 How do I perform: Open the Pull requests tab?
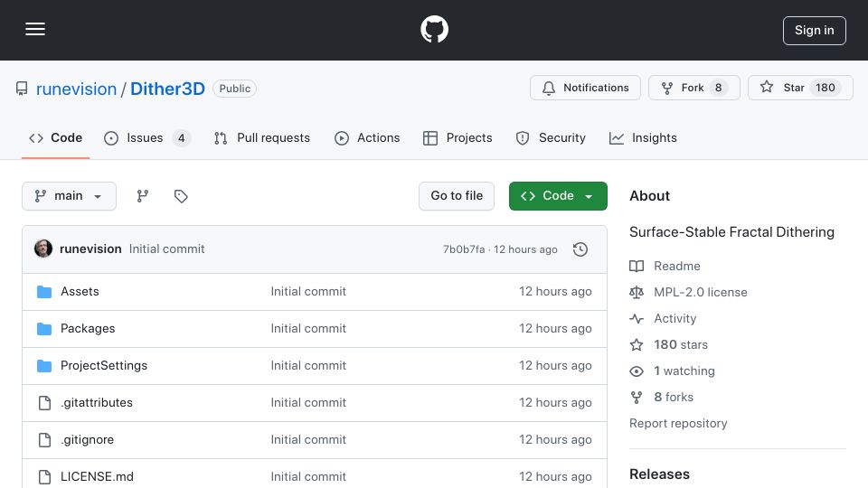click(x=262, y=138)
